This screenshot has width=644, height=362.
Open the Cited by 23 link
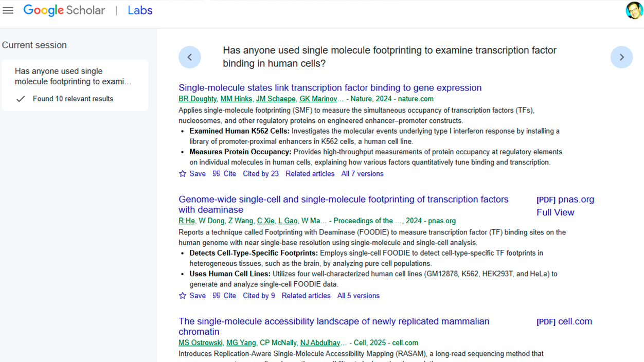[x=261, y=173]
